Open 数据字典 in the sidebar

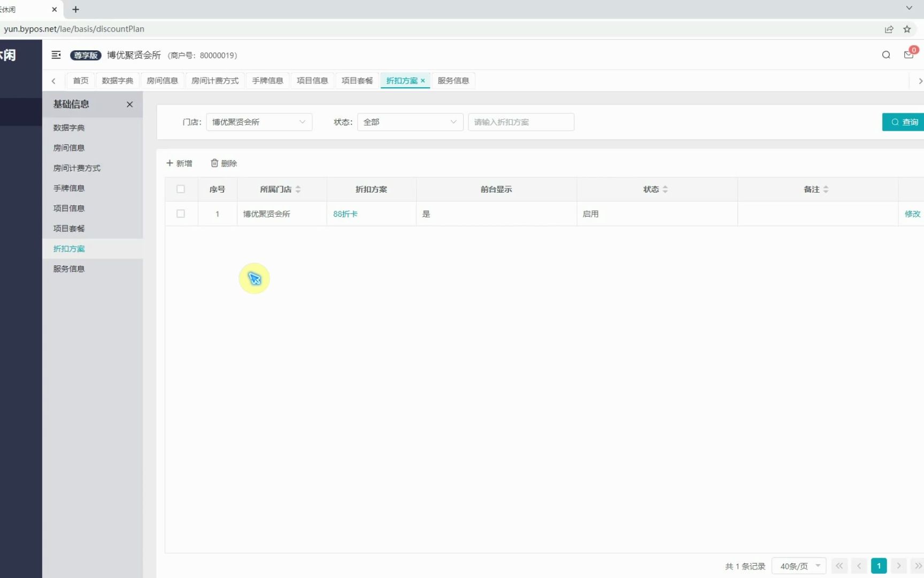coord(93,127)
